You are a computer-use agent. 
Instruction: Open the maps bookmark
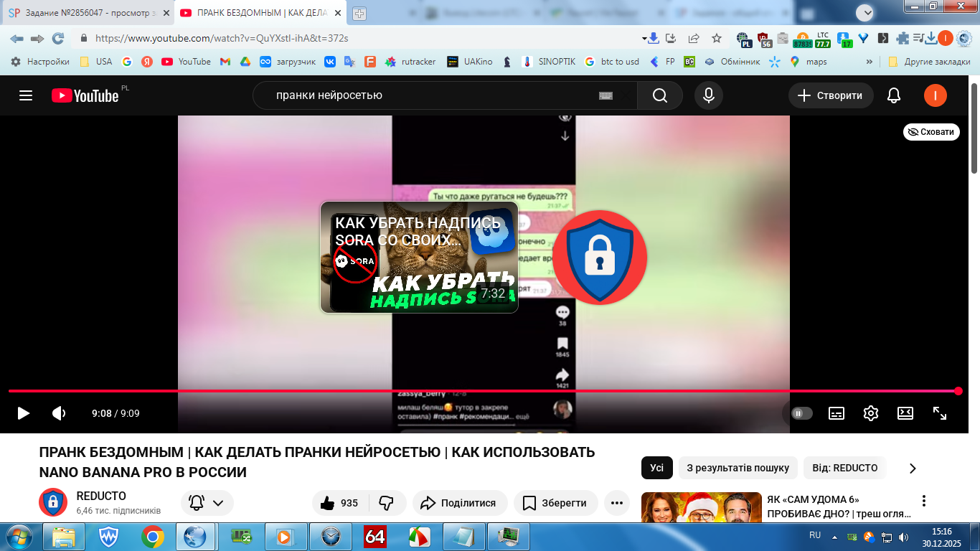pyautogui.click(x=809, y=62)
